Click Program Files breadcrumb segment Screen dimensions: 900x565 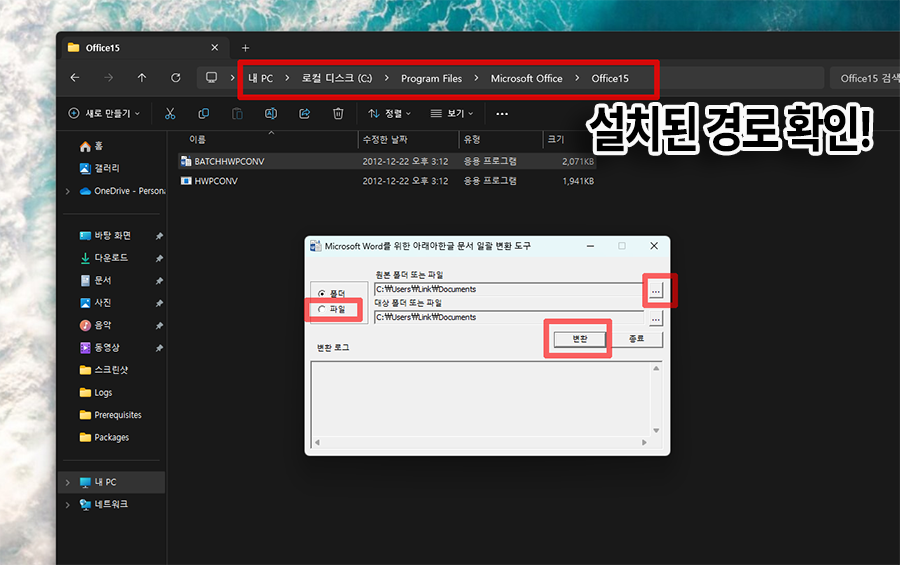coord(431,78)
